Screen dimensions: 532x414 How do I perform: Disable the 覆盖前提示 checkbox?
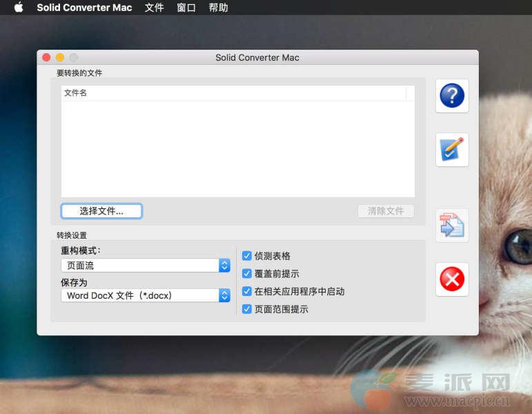pyautogui.click(x=247, y=274)
